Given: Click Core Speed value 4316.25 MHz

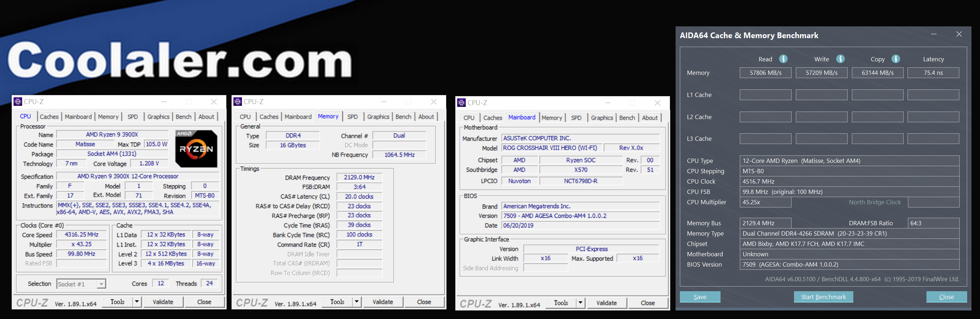Looking at the screenshot, I should point(81,235).
